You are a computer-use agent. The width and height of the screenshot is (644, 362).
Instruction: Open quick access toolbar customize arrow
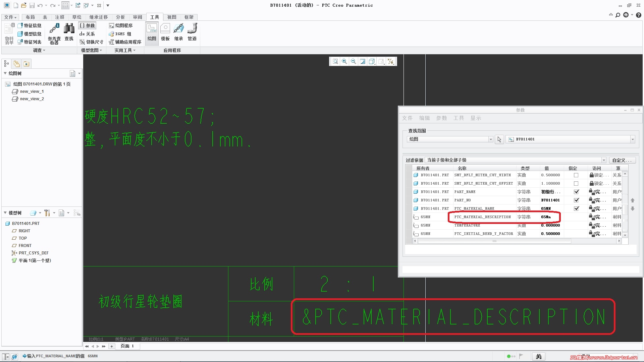[108, 5]
